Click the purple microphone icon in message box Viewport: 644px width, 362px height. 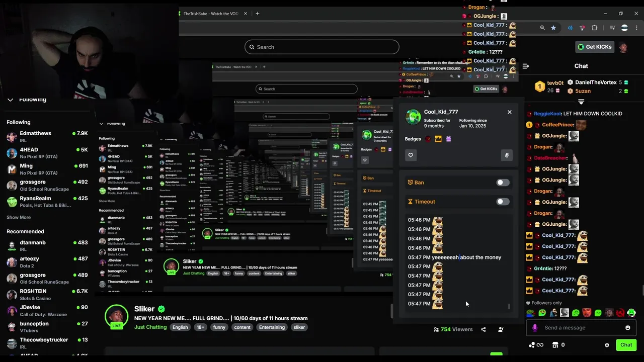click(535, 328)
